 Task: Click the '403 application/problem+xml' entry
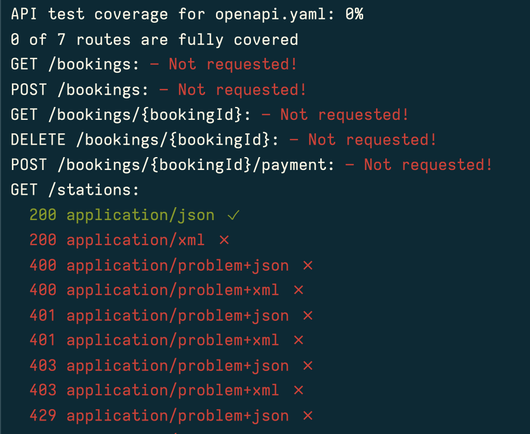coord(154,390)
